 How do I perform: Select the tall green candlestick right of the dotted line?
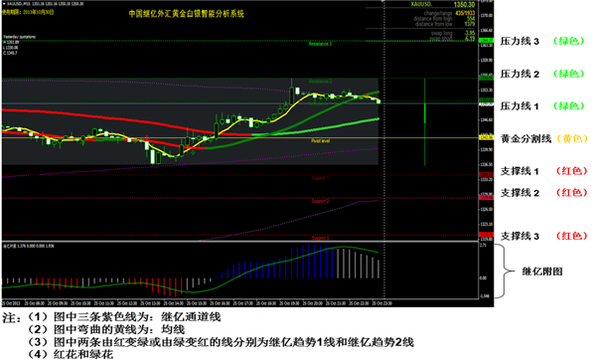(x=425, y=122)
